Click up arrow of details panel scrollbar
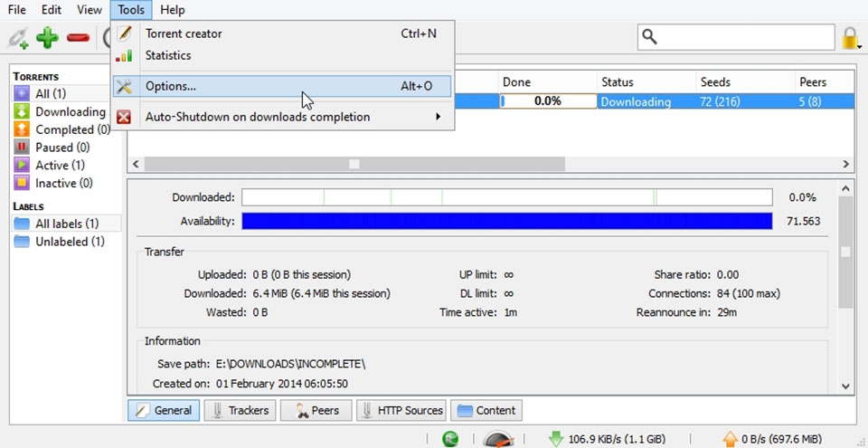The height and width of the screenshot is (448, 868). point(845,188)
